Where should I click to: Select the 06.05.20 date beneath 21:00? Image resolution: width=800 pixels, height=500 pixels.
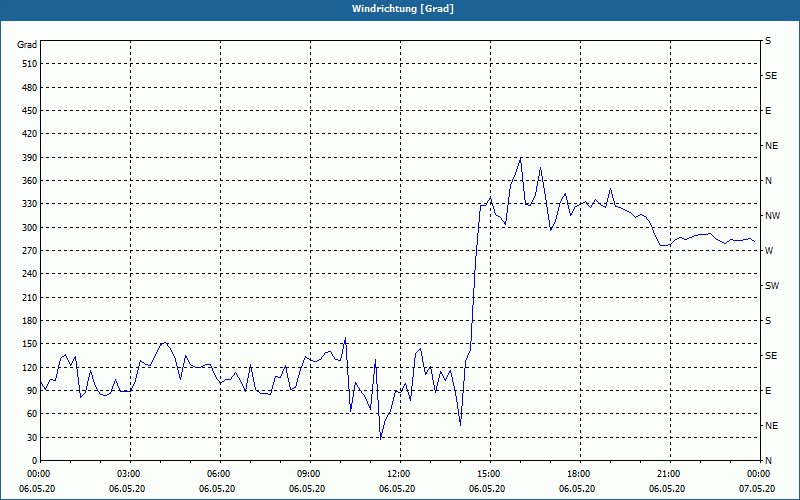pyautogui.click(x=667, y=489)
